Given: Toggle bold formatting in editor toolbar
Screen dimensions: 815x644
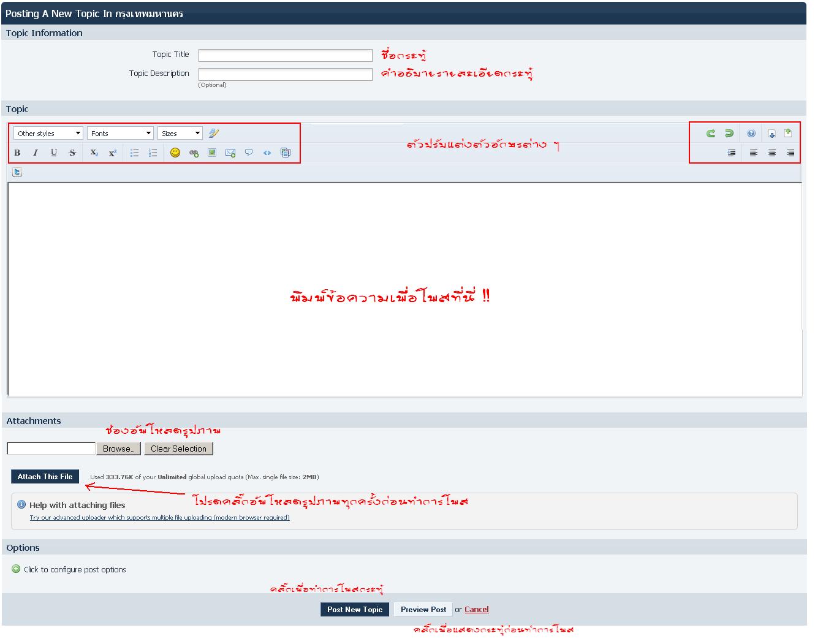Looking at the screenshot, I should (17, 153).
